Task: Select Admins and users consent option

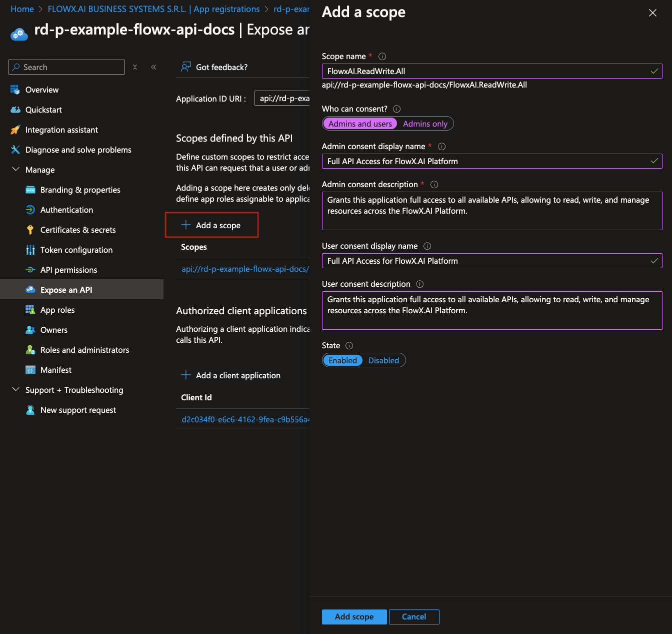Action: click(x=360, y=124)
